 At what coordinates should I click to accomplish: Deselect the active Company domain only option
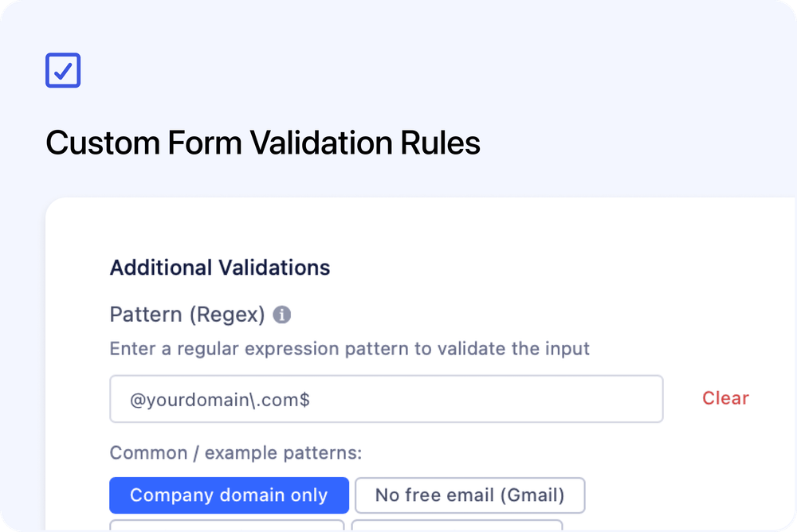[229, 495]
